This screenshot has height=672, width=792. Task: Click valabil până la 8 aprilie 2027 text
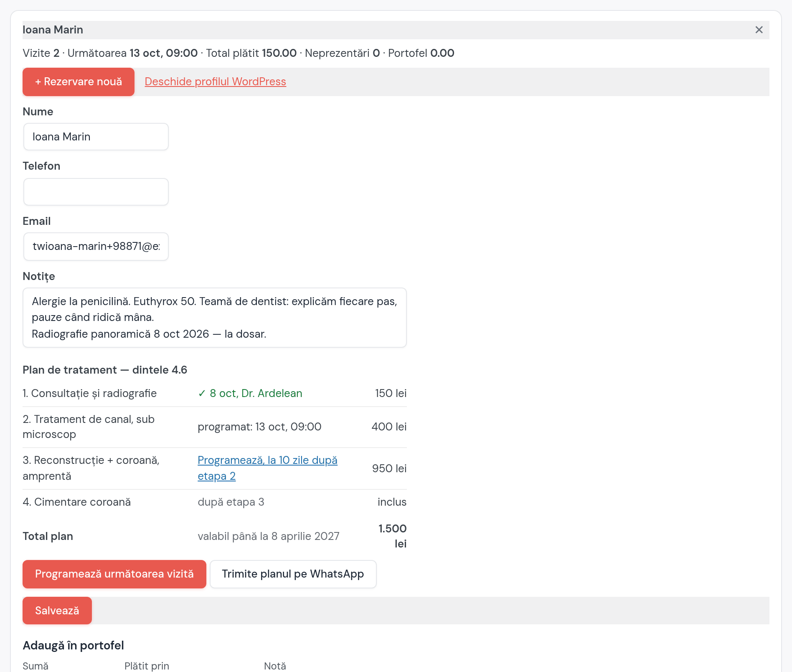269,536
